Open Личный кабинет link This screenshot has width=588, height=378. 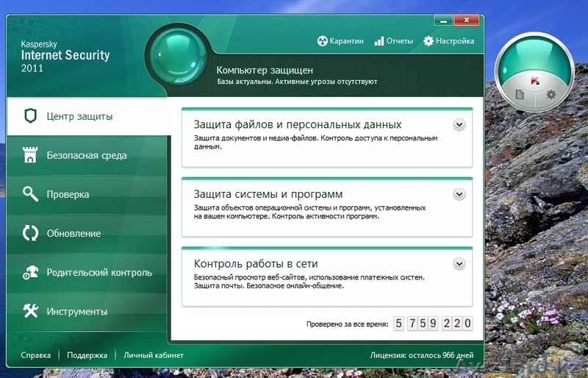[154, 355]
